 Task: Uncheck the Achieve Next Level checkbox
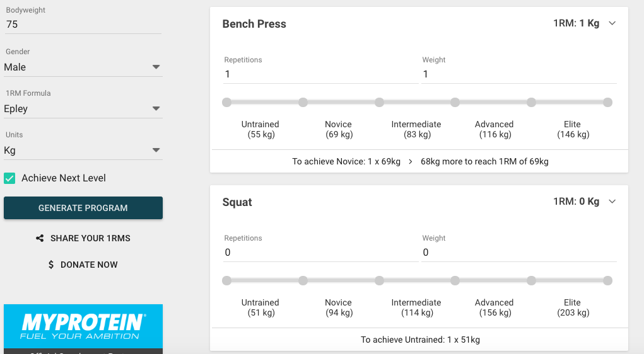point(9,178)
